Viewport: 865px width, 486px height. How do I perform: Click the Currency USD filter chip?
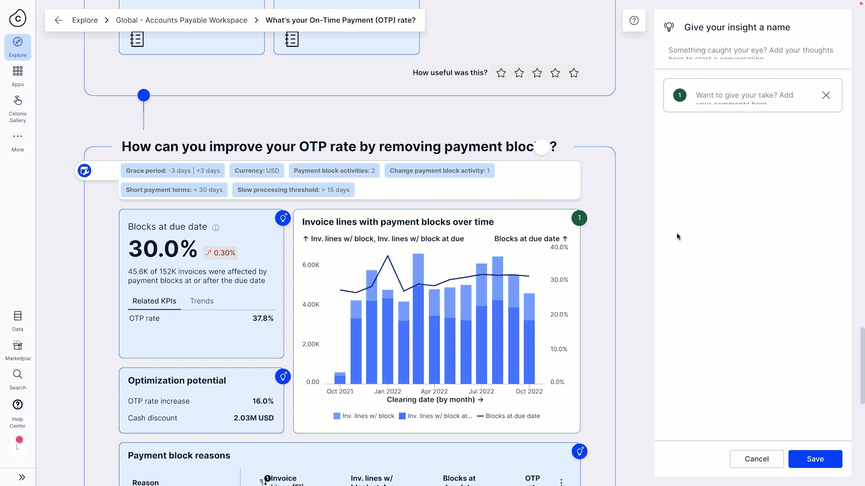pos(257,171)
